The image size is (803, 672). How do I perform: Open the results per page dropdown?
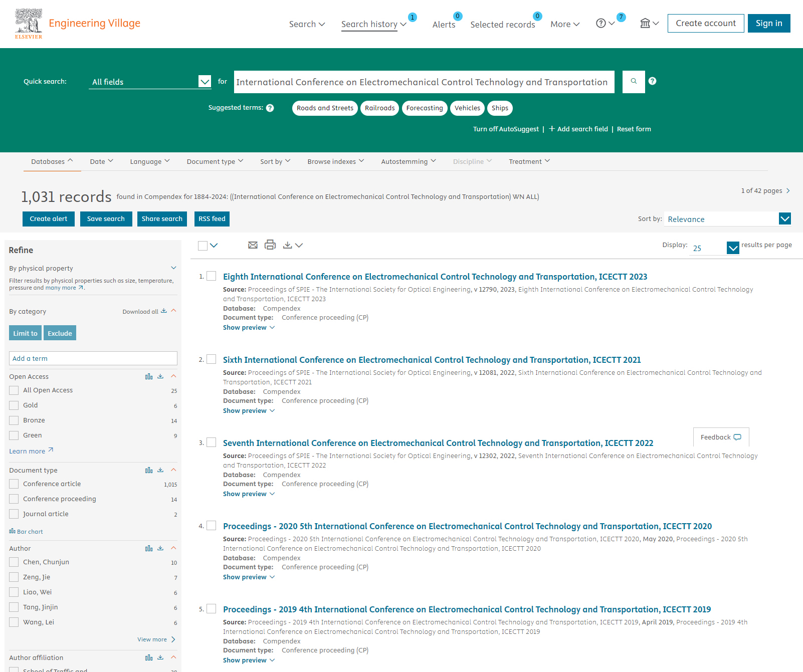pyautogui.click(x=714, y=248)
